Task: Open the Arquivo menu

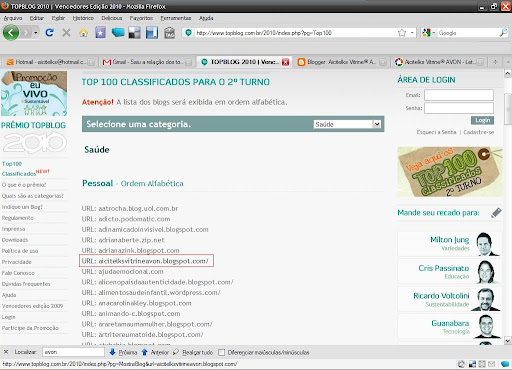Action: click(13, 18)
